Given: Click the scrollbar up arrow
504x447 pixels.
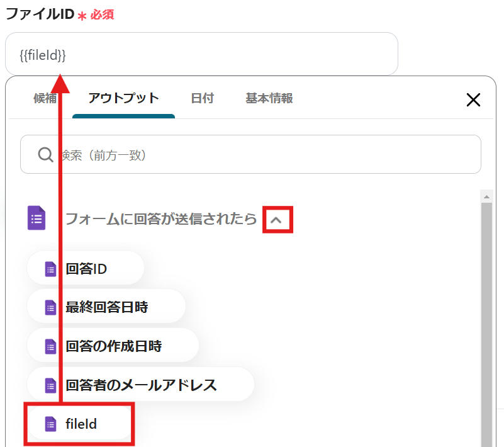Looking at the screenshot, I should (x=486, y=196).
